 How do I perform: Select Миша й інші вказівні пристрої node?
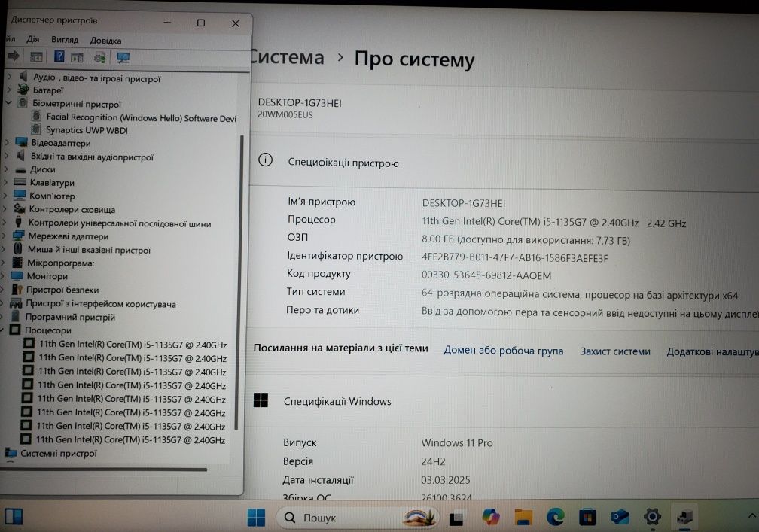coord(89,250)
